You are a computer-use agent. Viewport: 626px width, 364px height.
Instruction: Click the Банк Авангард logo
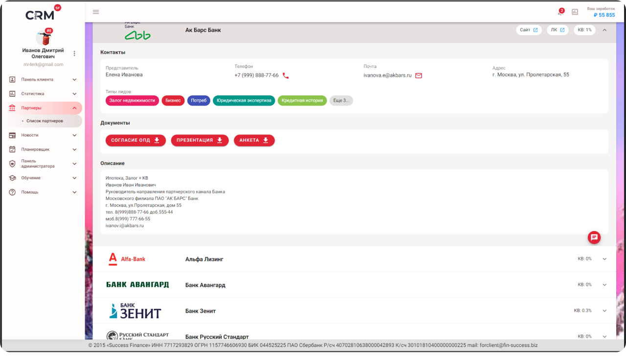(x=137, y=285)
